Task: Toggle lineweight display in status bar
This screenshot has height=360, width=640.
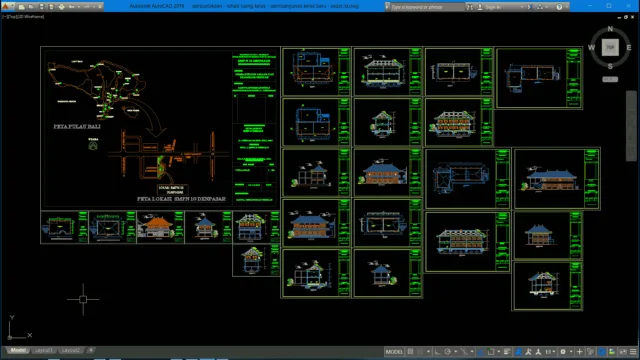Action: tap(507, 352)
